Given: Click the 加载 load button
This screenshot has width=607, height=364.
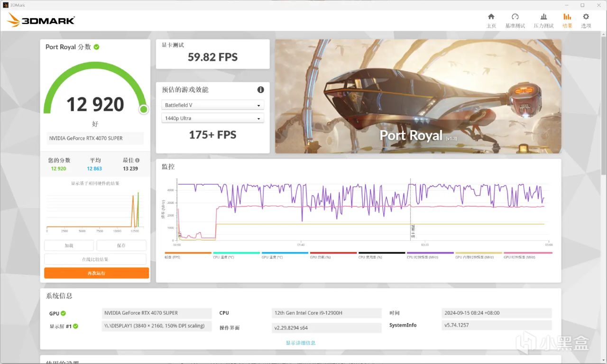Looking at the screenshot, I should 69,246.
